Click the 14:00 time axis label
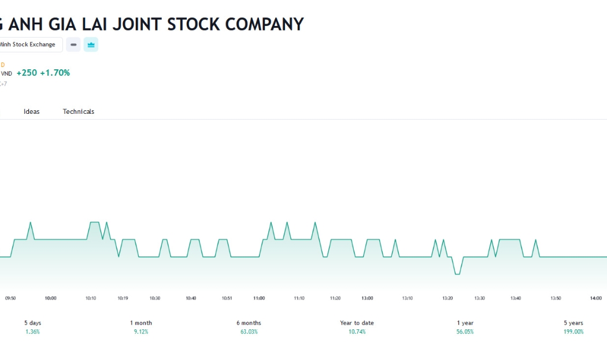The image size is (607, 364). coord(596,298)
